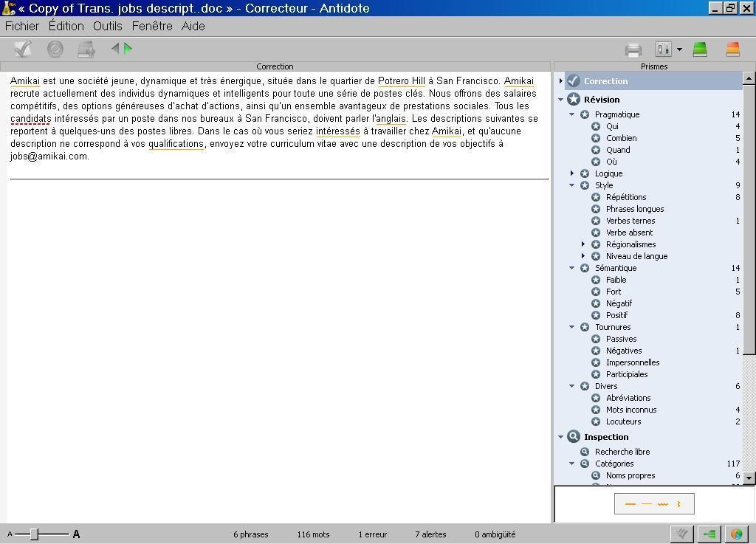
Task: Expand the Correction prism
Action: [x=560, y=81]
